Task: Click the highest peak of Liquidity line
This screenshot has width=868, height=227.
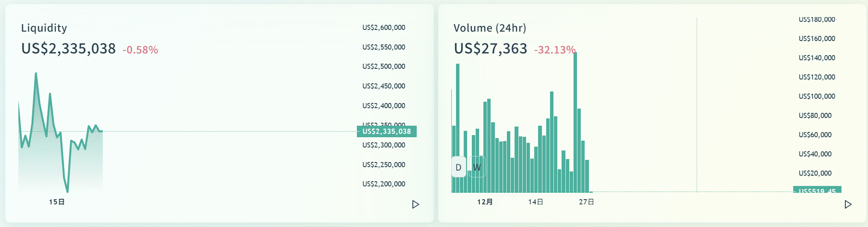Action: pos(36,74)
